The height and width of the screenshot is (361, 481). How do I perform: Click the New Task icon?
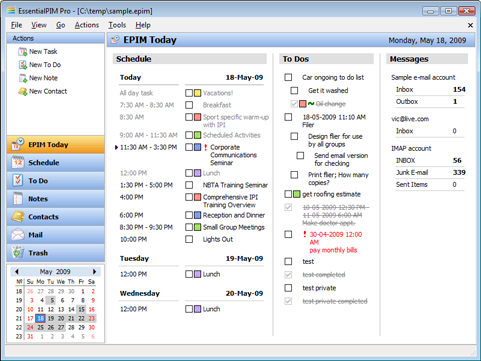pos(23,52)
